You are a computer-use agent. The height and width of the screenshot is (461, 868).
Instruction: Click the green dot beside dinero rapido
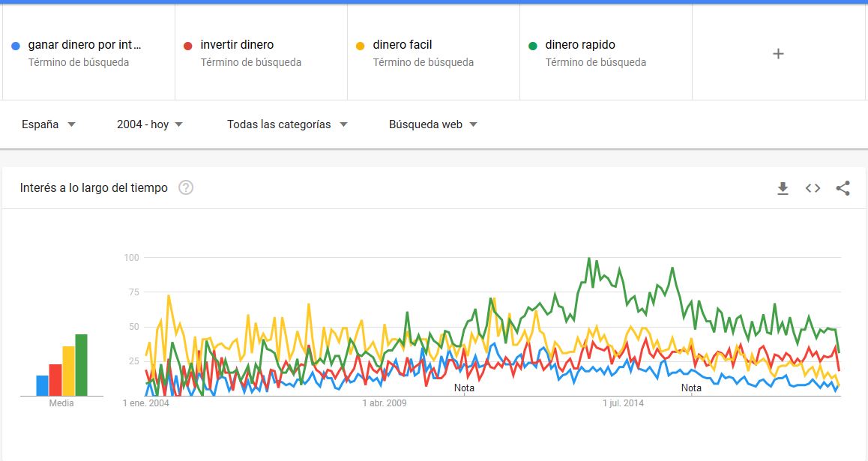tap(532, 46)
